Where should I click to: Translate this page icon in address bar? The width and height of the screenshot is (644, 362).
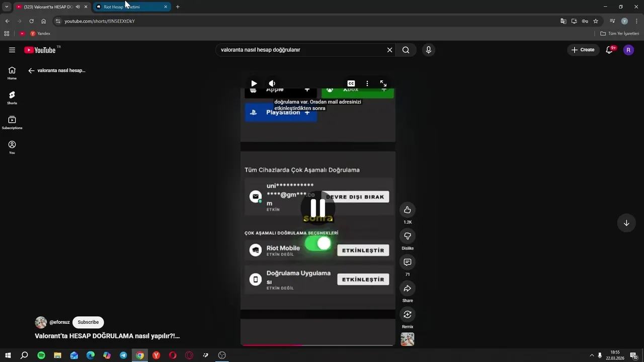[563, 21]
